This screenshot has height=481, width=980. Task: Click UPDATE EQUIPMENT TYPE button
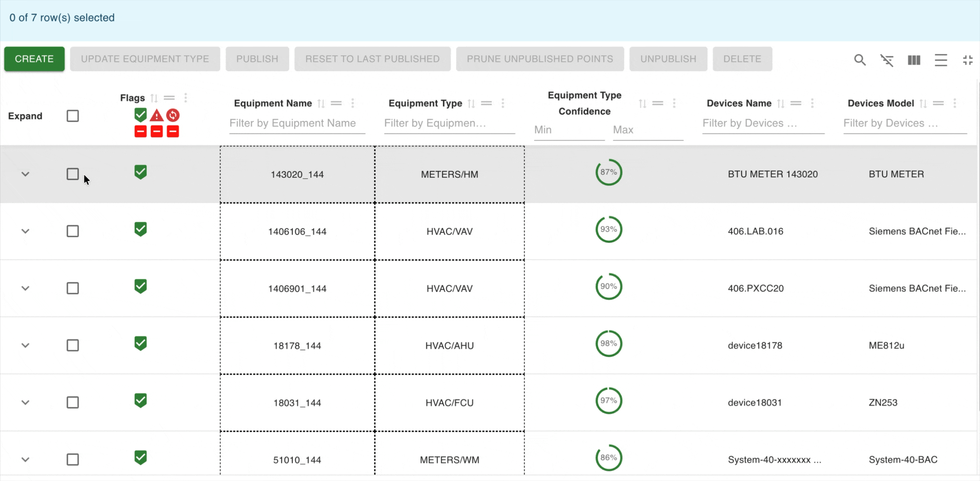tap(145, 59)
